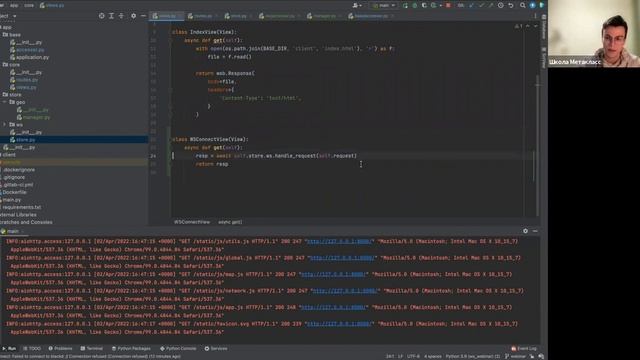Select requirements.txt in the project tree
The width and height of the screenshot is (640, 360).
[21, 207]
